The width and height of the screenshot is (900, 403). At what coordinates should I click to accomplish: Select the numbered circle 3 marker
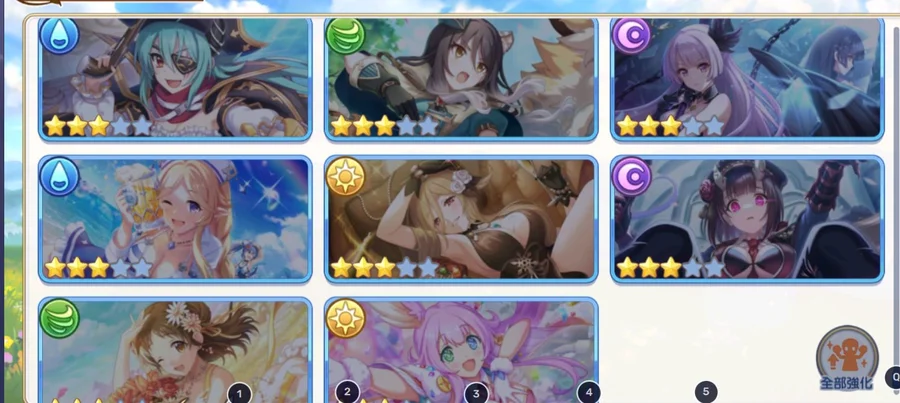coord(475,394)
